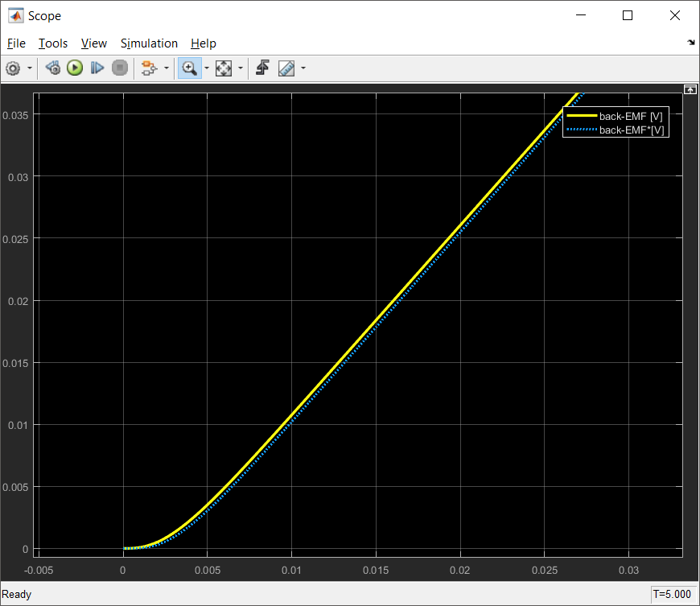The image size is (700, 606).
Task: Click the T=5.000 time status field
Action: point(672,595)
